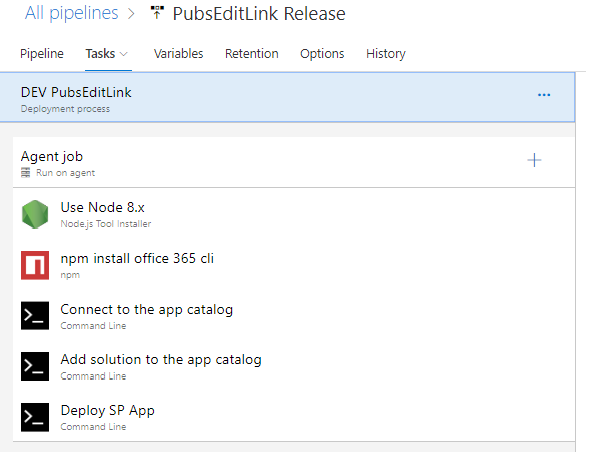Click the breadcrumb chevron after All pipelines
608x452 pixels.
[131, 14]
